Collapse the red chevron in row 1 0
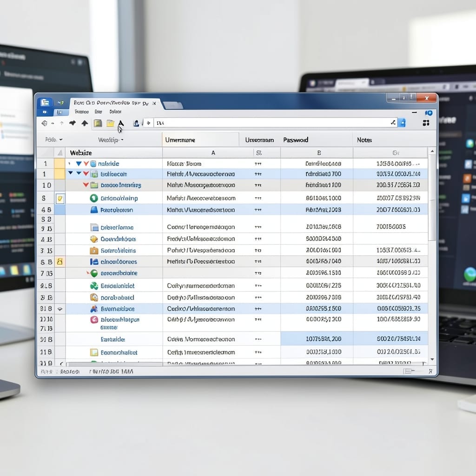Screen dimensions: 476x476 point(86,185)
